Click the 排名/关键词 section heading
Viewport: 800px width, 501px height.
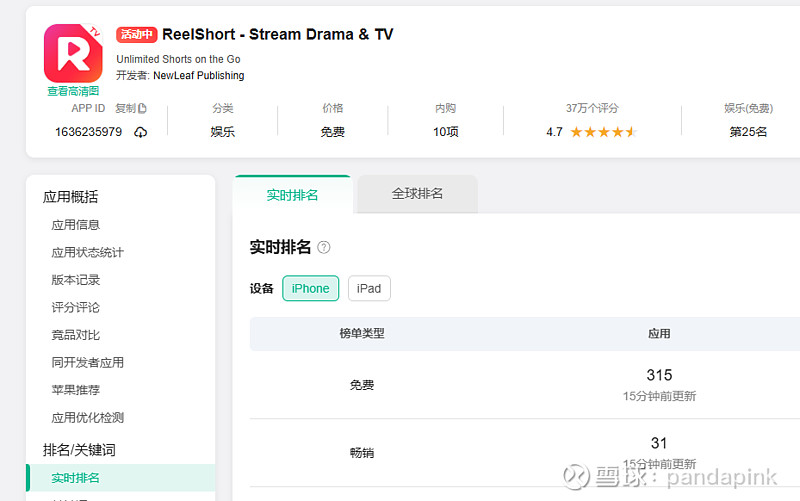(x=79, y=450)
